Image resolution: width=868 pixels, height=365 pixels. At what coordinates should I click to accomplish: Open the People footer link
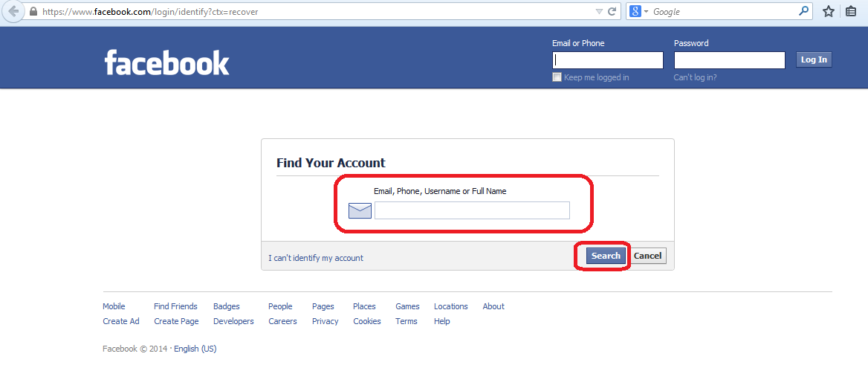[280, 306]
